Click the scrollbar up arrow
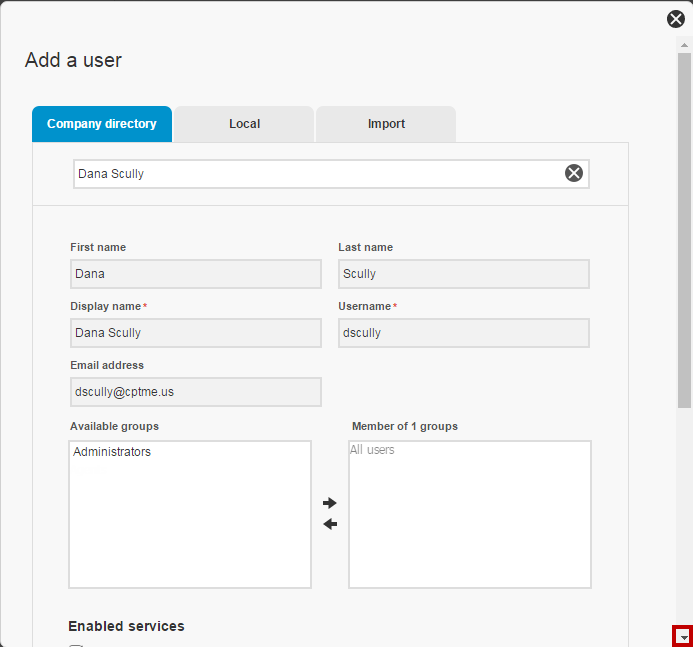The image size is (693, 647). click(x=684, y=45)
